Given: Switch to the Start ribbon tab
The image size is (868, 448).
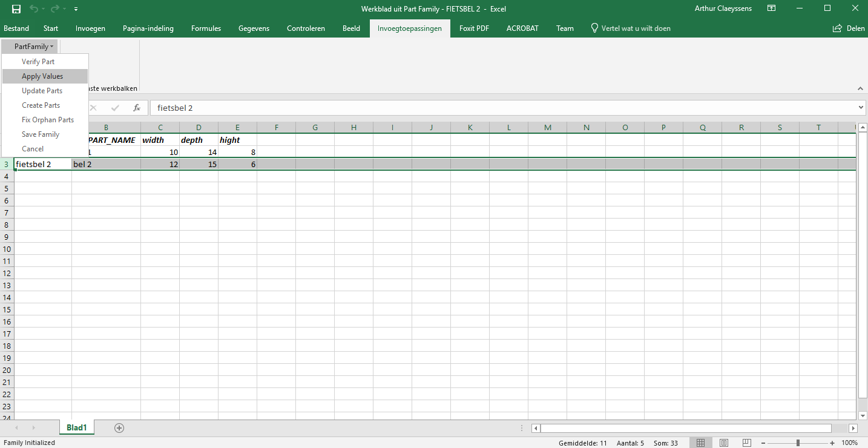Looking at the screenshot, I should coord(51,28).
